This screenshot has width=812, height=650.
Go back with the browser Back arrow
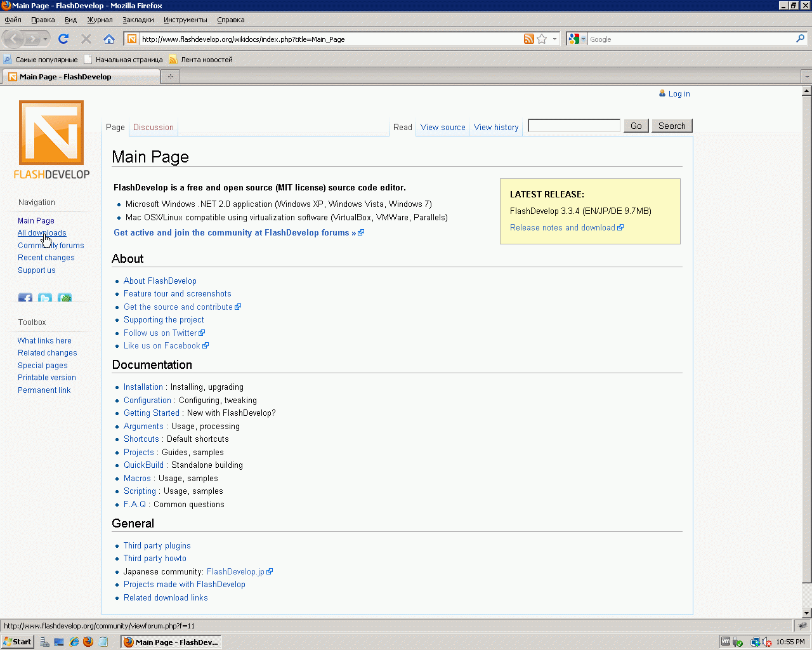(x=13, y=39)
